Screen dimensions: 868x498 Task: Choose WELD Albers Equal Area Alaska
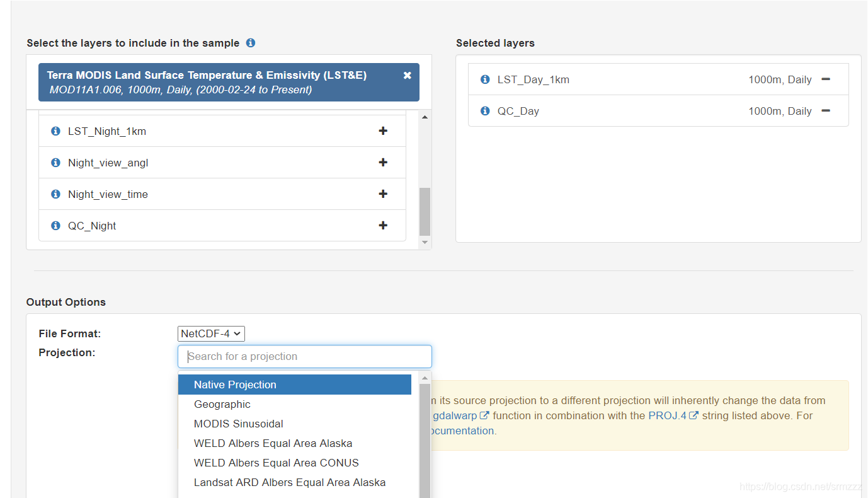[x=295, y=443]
